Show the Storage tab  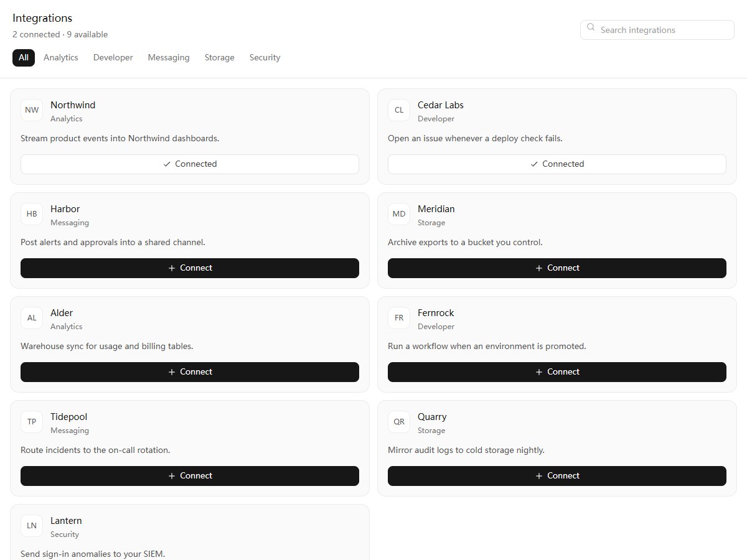220,57
